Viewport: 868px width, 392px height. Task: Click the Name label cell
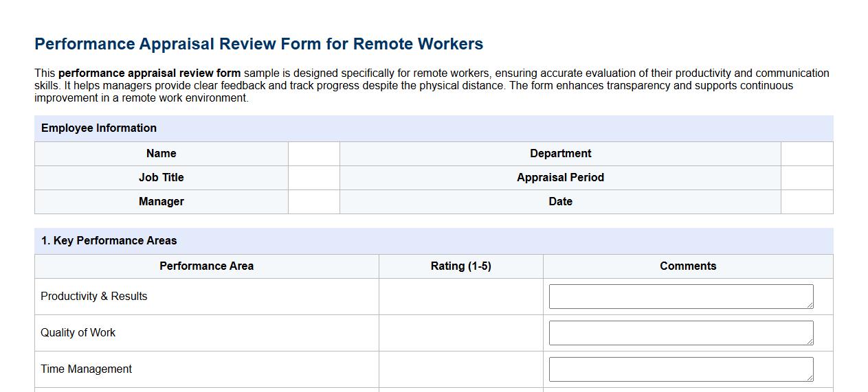pos(162,154)
